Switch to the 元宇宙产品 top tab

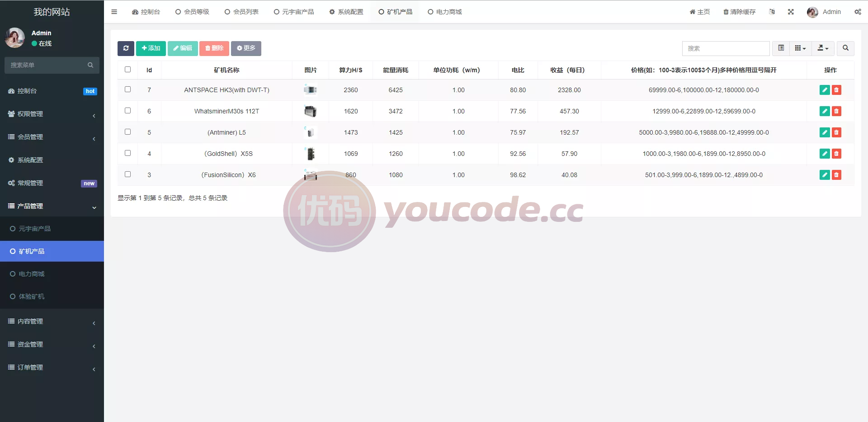(x=294, y=12)
